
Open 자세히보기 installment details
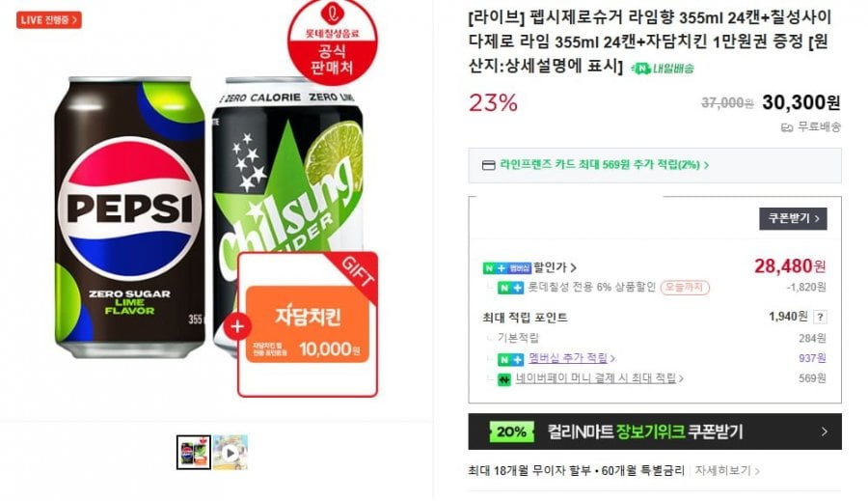coord(727,470)
